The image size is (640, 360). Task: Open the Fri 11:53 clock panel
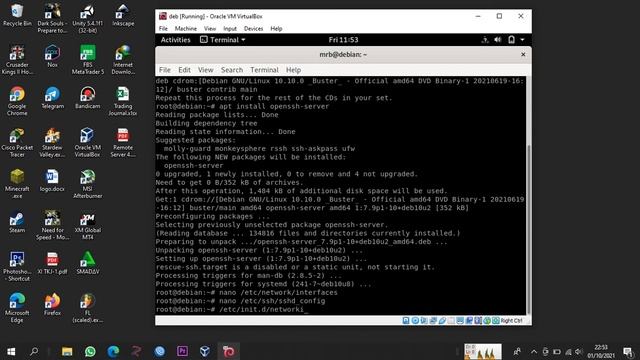(343, 40)
